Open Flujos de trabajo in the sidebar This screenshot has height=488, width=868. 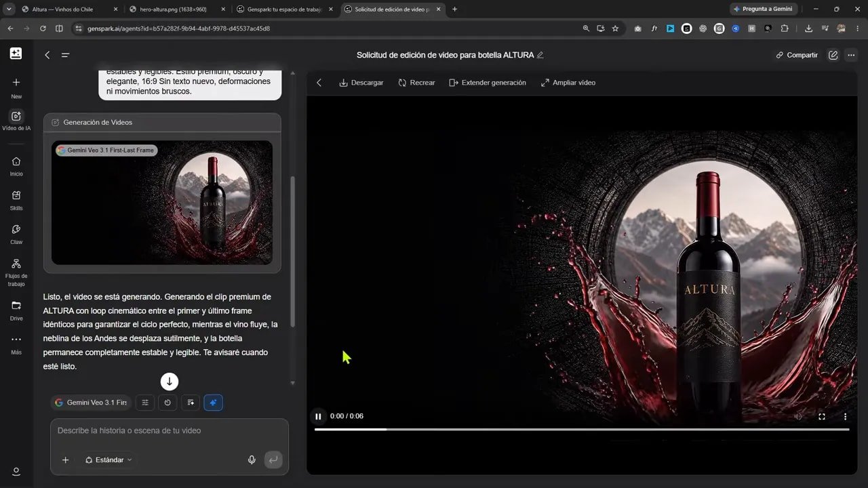[16, 272]
